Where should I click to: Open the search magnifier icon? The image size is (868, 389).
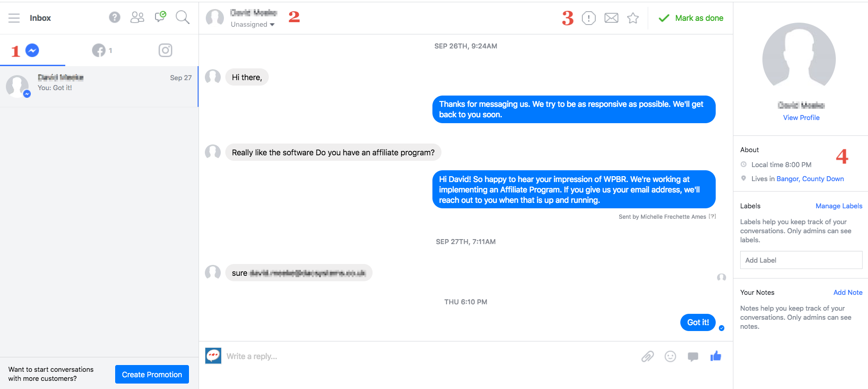(x=183, y=17)
